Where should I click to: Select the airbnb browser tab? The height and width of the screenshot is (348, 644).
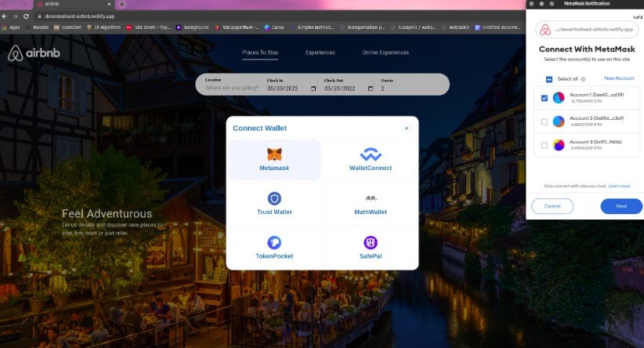73,4
